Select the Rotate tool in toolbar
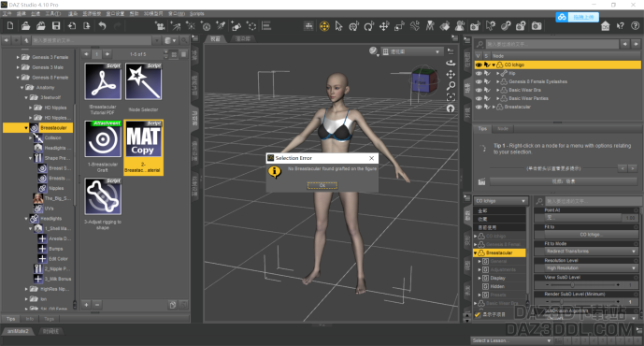 368,26
